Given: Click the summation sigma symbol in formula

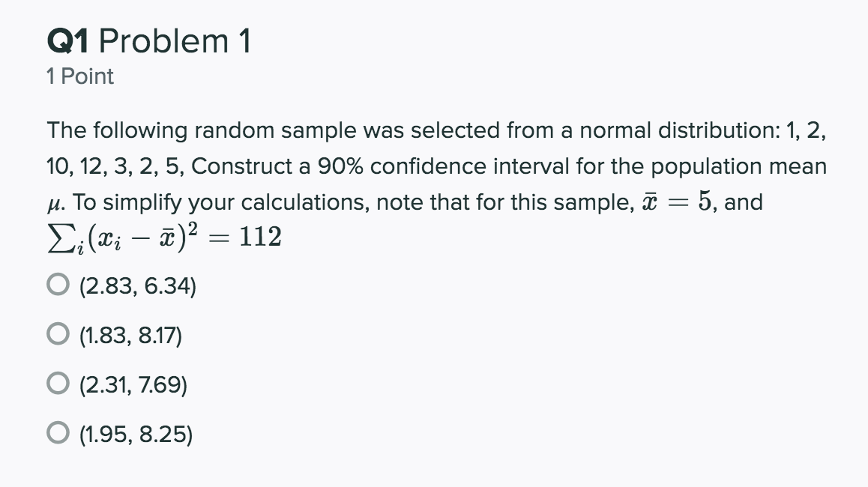Looking at the screenshot, I should pos(58,239).
